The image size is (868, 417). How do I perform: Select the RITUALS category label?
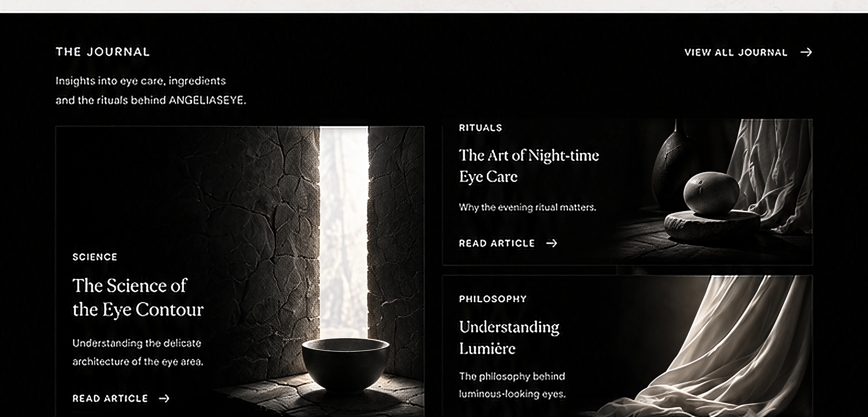coord(481,128)
